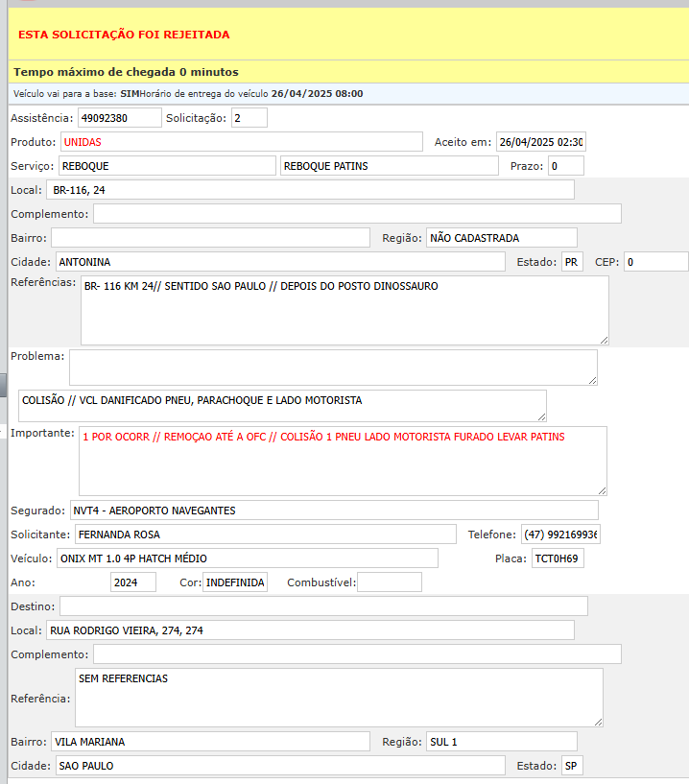Click the Prazo field
689x784 pixels.
click(566, 166)
